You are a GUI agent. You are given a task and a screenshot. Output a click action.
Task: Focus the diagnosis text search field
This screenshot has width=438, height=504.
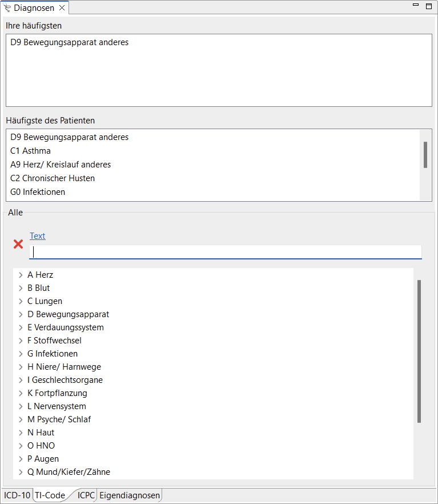226,252
